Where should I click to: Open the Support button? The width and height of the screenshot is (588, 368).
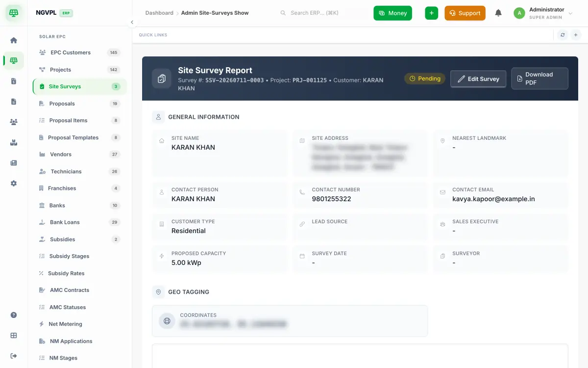(465, 13)
